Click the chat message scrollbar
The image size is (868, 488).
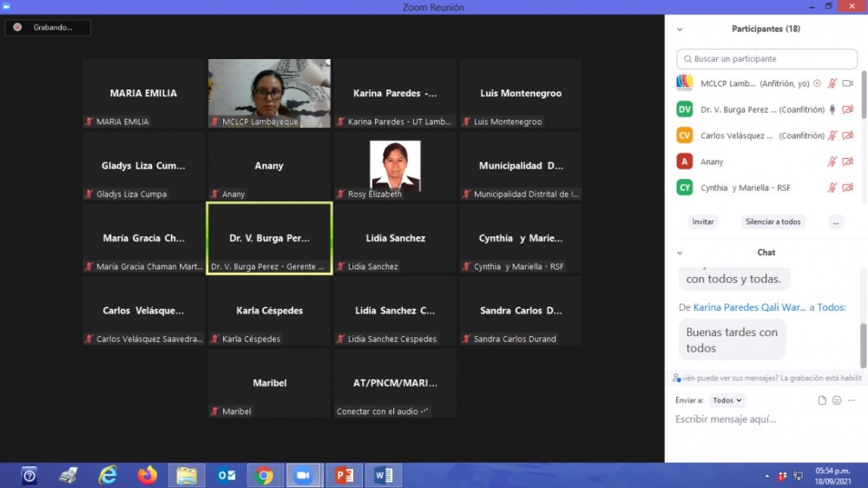click(863, 343)
